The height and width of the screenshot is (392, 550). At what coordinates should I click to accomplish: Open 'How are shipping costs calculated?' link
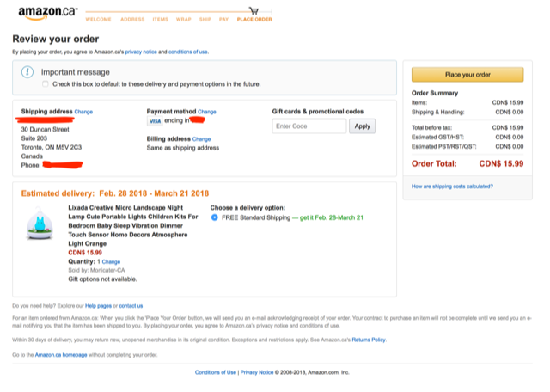[450, 186]
